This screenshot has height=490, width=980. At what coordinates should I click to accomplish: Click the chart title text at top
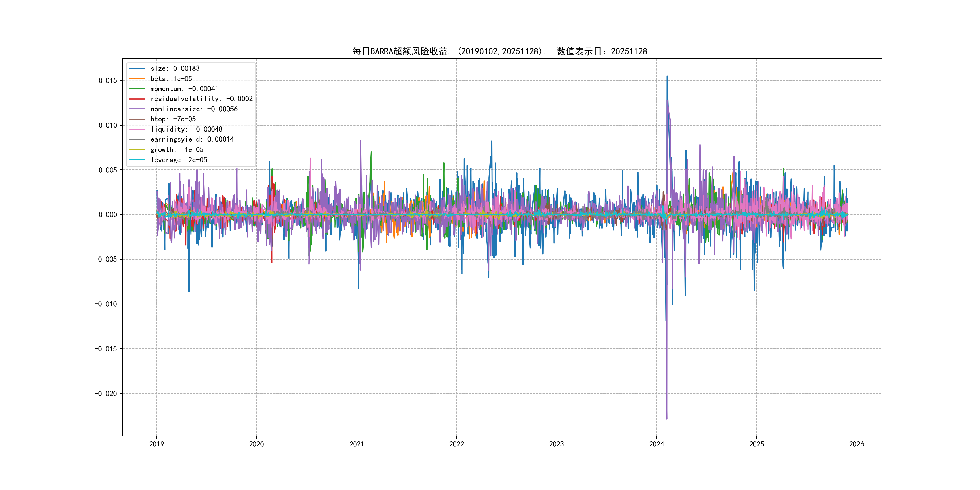click(x=499, y=51)
